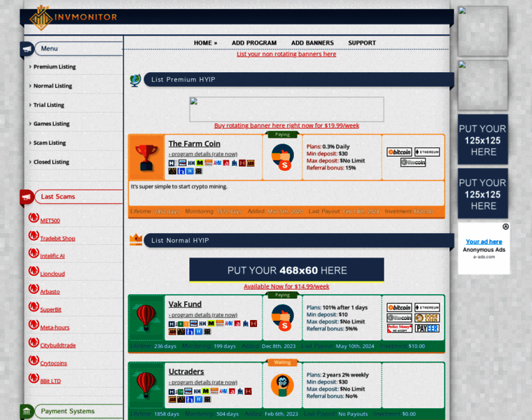Click 'List your non rotating banners here' link

[286, 54]
